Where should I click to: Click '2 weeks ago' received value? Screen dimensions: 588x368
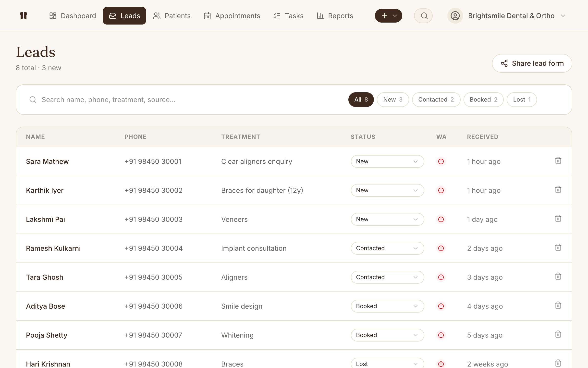coord(488,364)
